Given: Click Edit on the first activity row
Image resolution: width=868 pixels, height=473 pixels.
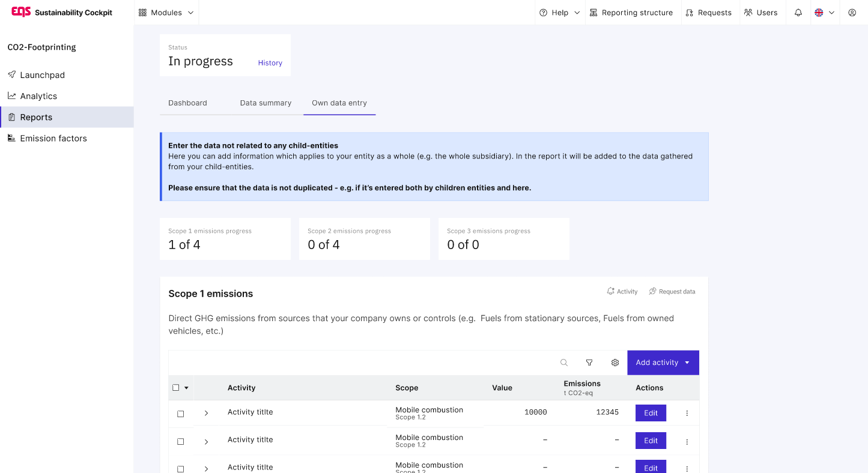Looking at the screenshot, I should point(651,413).
